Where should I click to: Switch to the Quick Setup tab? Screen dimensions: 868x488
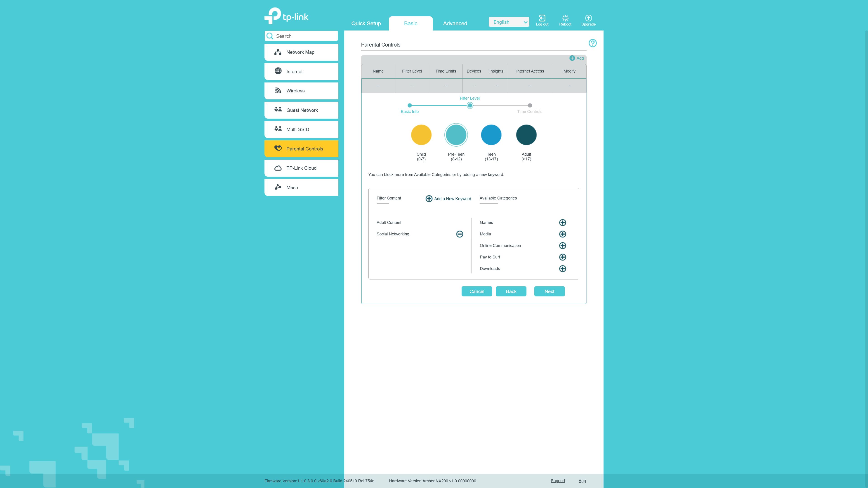tap(366, 23)
